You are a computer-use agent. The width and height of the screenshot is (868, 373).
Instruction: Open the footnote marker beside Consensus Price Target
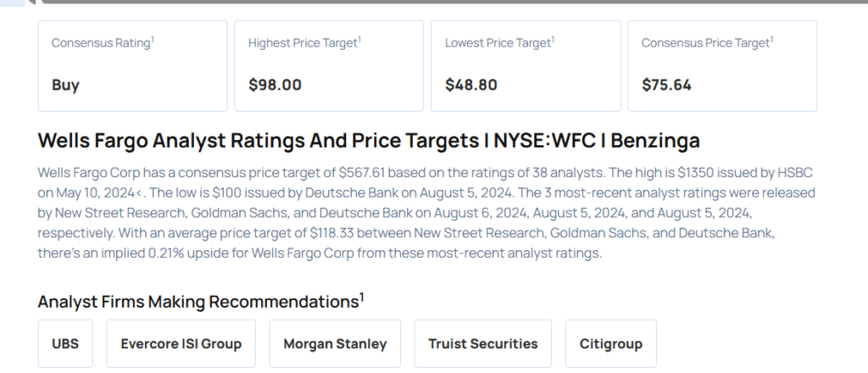[x=772, y=38]
